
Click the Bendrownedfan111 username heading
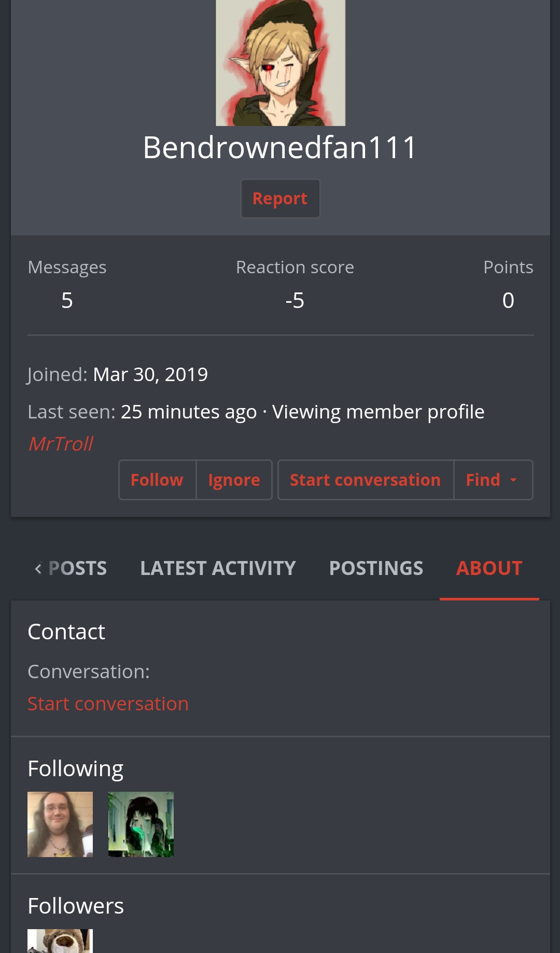[x=280, y=147]
